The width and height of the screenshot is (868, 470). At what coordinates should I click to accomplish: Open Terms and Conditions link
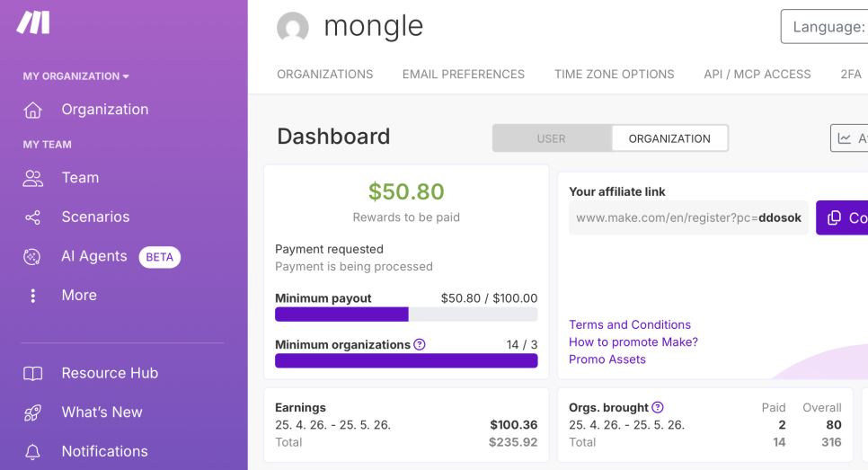tap(629, 325)
